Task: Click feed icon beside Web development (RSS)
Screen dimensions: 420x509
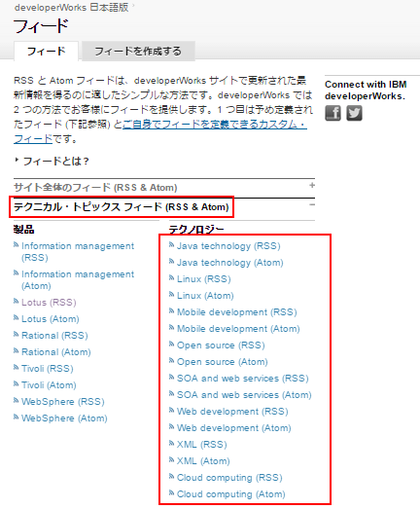Action: (171, 411)
